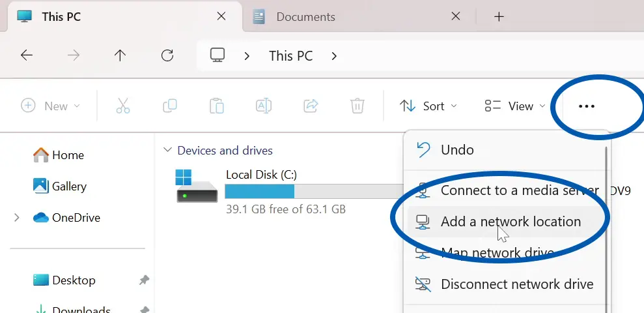The image size is (644, 313).
Task: Go back with the left arrow
Action: tap(27, 55)
